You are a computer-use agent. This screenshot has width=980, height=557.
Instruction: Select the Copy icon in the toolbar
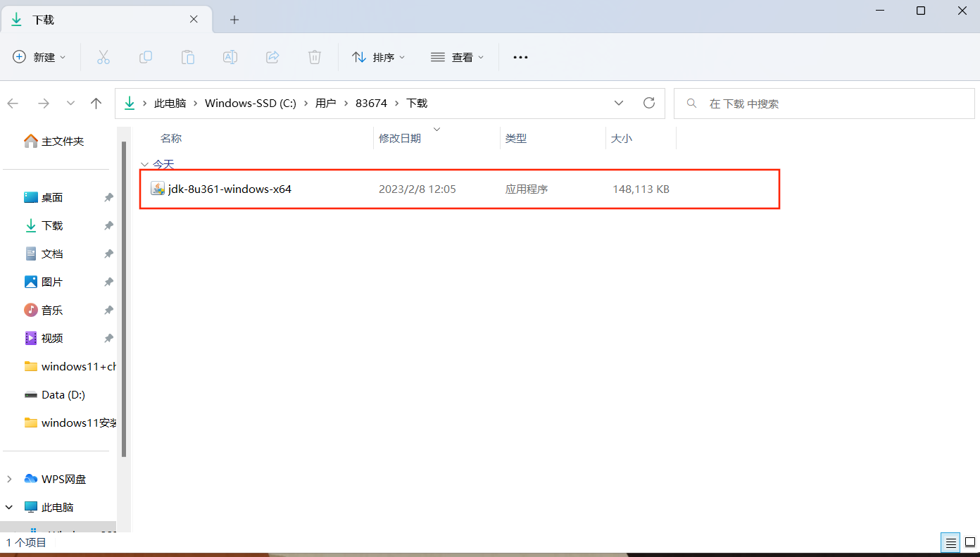point(146,57)
